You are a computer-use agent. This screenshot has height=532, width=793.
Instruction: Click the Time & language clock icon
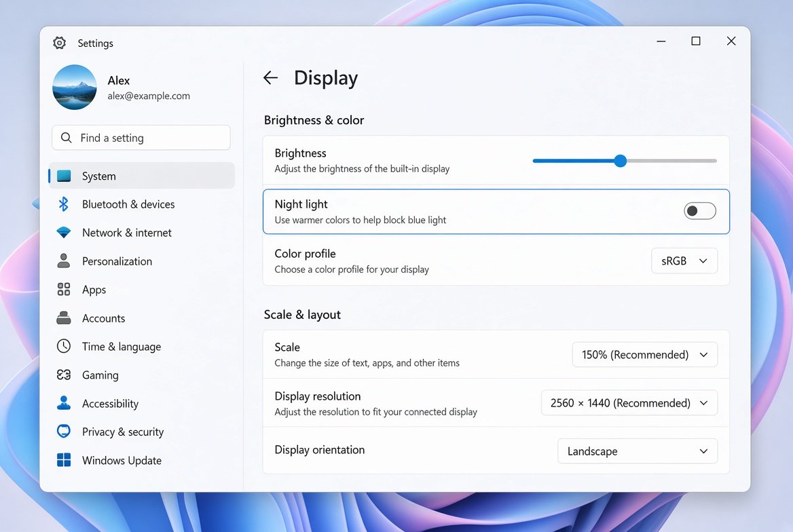pyautogui.click(x=64, y=346)
